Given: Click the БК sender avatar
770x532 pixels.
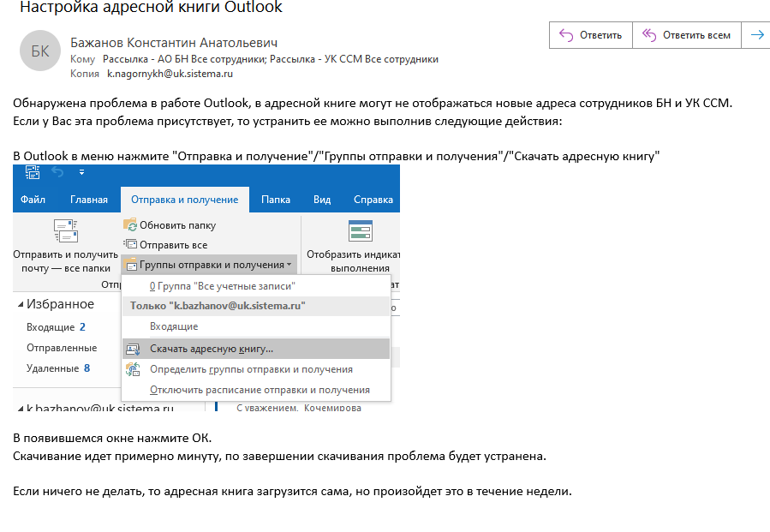Looking at the screenshot, I should coord(40,51).
